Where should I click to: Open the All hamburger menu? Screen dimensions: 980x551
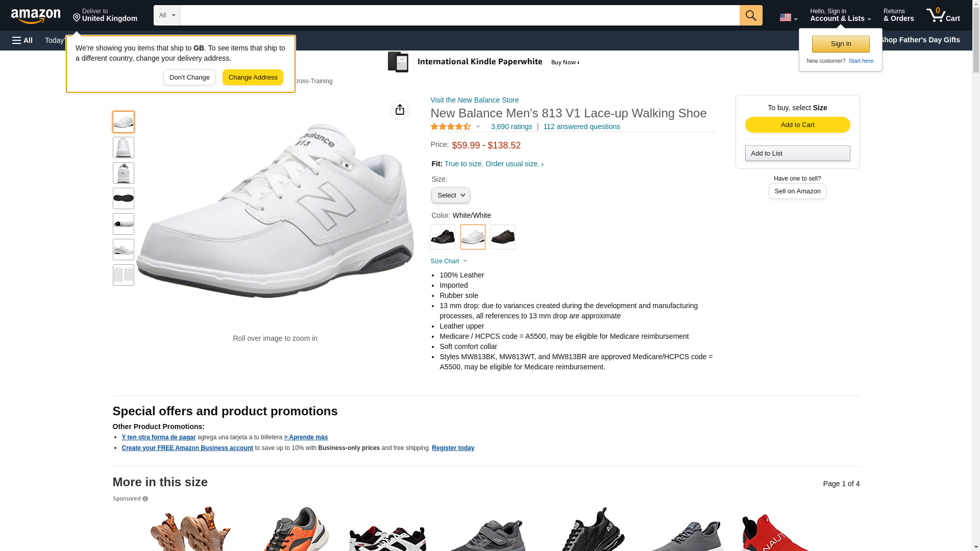click(22, 40)
